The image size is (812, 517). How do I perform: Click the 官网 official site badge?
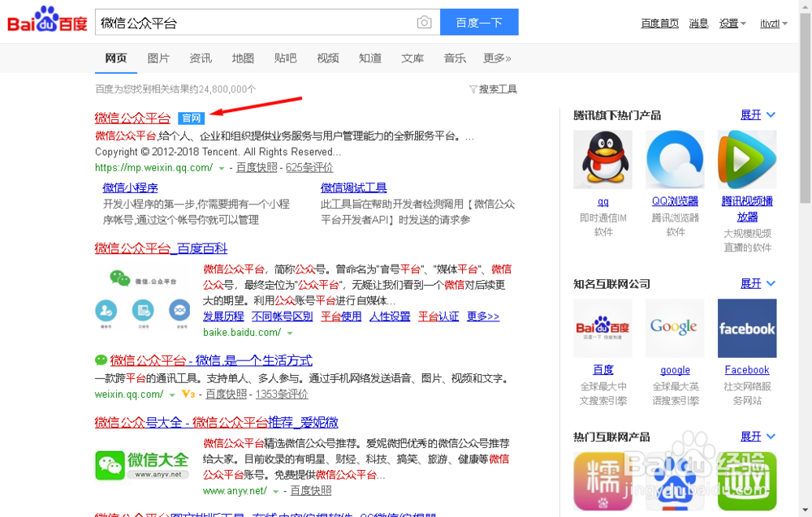[191, 118]
